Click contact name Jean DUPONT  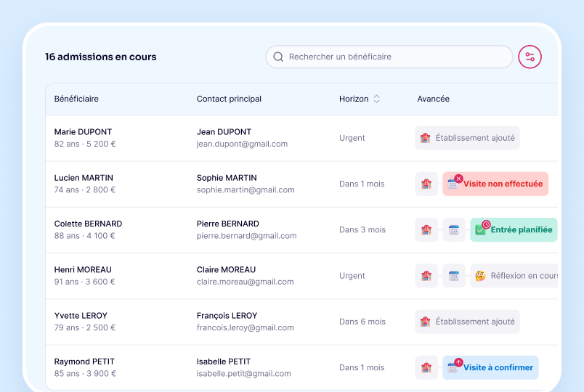(x=224, y=132)
